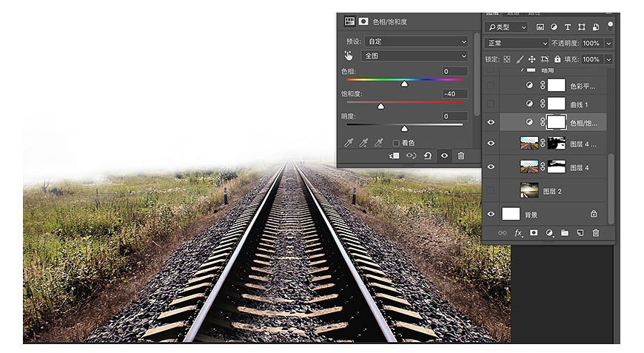Screen dimensions: 644x353
Task: Delete layer using layers panel trash icon
Action: [x=595, y=233]
